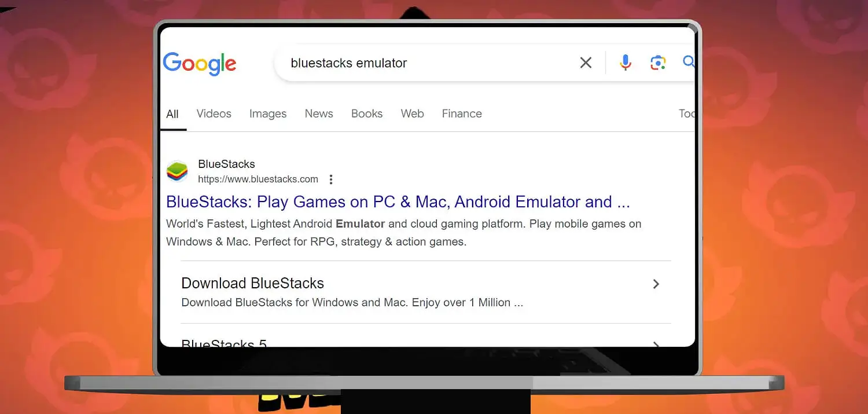Click the 'Download BlueStacks for Windows and Mac' description
The image size is (868, 414).
[x=352, y=303]
